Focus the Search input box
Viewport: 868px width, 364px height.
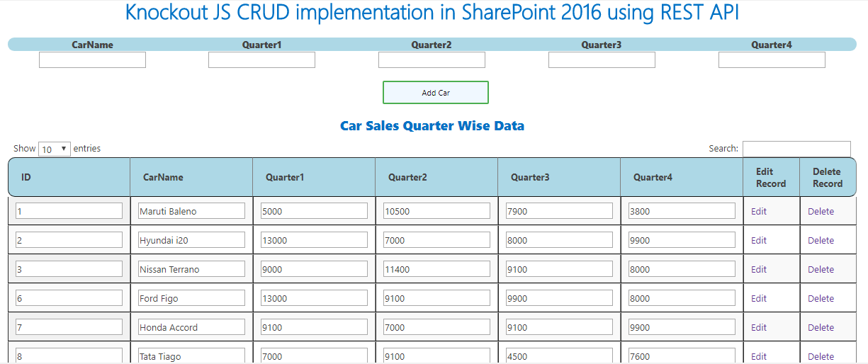[796, 149]
